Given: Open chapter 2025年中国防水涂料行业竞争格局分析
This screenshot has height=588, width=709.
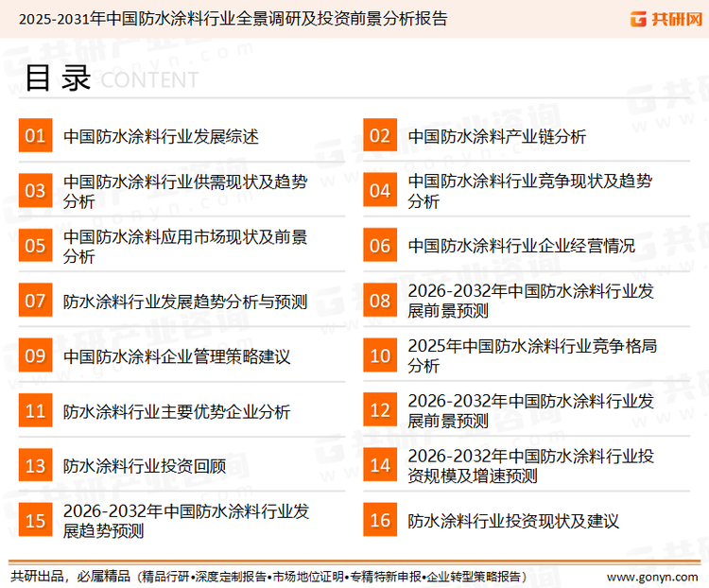Looking at the screenshot, I should click(532, 356).
